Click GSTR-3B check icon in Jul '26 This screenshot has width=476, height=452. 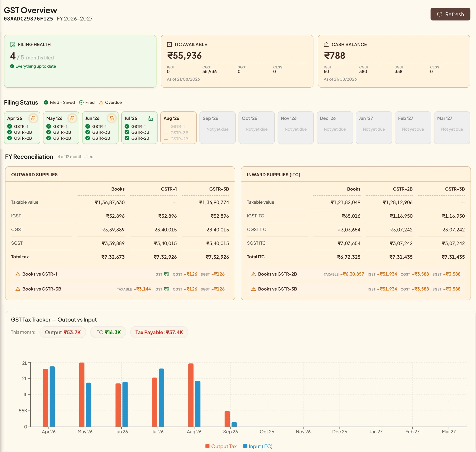[127, 132]
